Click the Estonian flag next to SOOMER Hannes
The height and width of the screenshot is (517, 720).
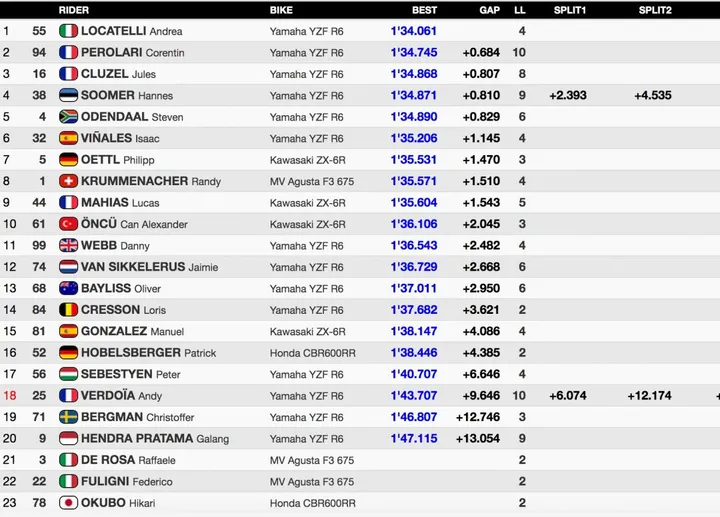point(68,95)
